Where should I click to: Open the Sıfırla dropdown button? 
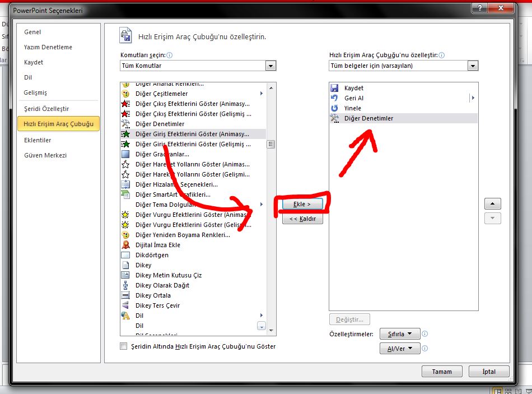pyautogui.click(x=400, y=334)
